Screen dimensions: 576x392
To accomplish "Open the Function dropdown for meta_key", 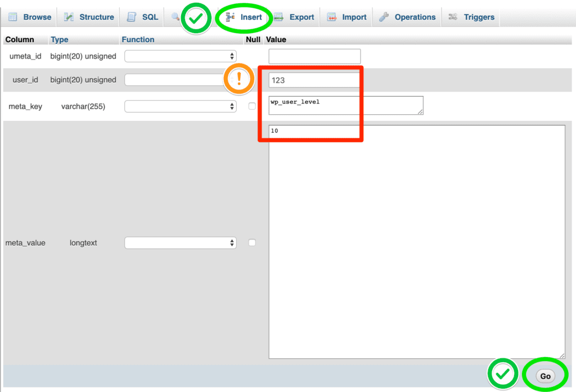I will coord(180,106).
